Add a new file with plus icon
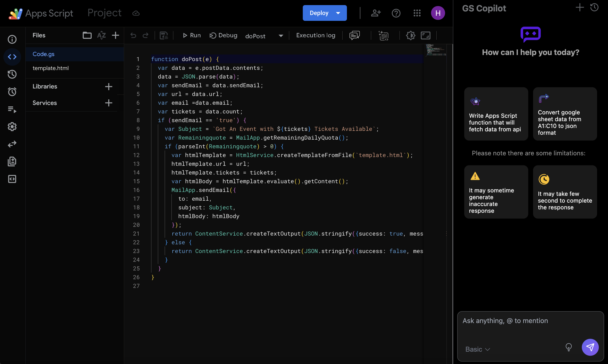 115,35
